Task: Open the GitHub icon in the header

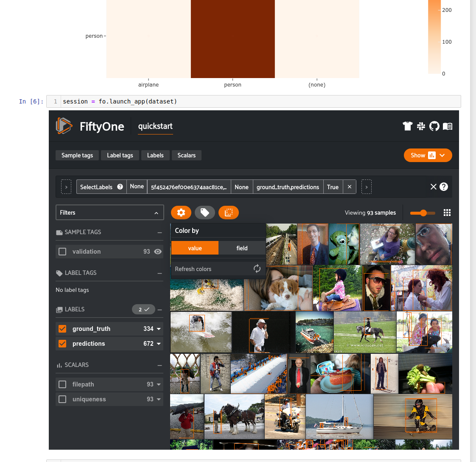Action: point(434,126)
